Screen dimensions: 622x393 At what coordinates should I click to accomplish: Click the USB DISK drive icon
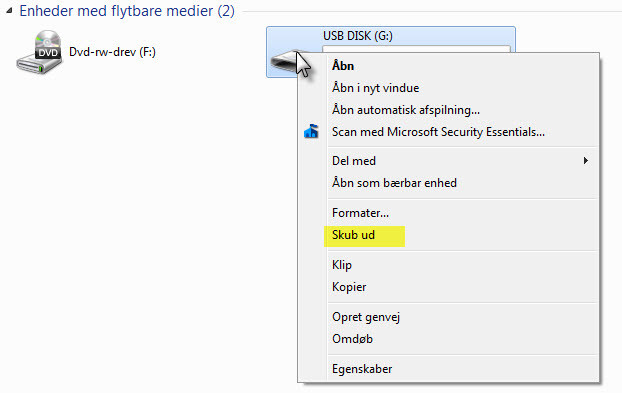click(x=284, y=61)
